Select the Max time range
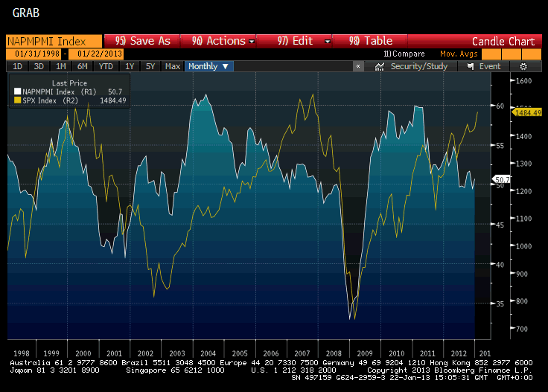 click(173, 66)
